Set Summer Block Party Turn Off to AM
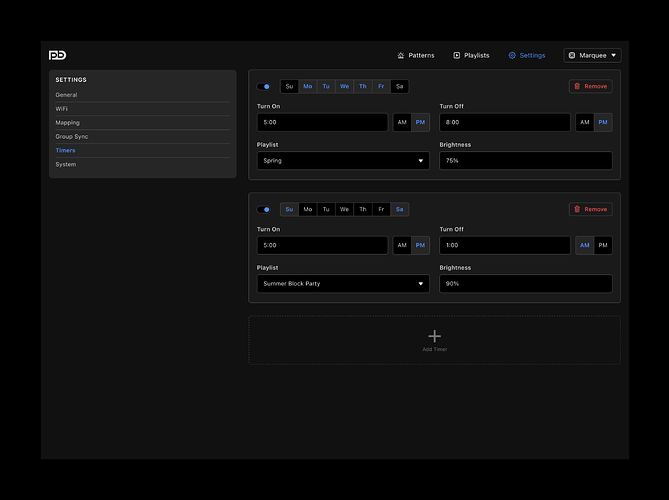 tap(585, 245)
